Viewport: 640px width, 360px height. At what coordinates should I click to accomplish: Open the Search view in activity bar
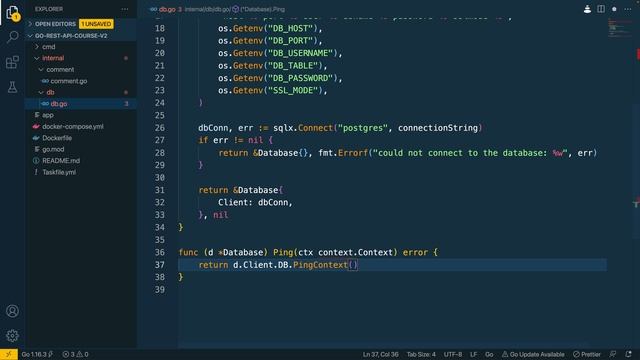point(13,37)
